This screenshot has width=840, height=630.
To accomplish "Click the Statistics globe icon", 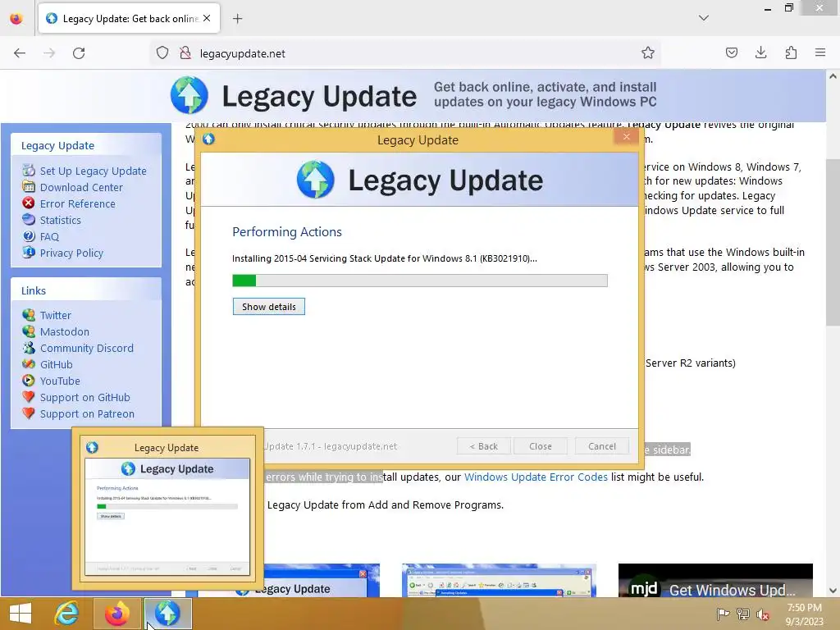I will (x=29, y=219).
